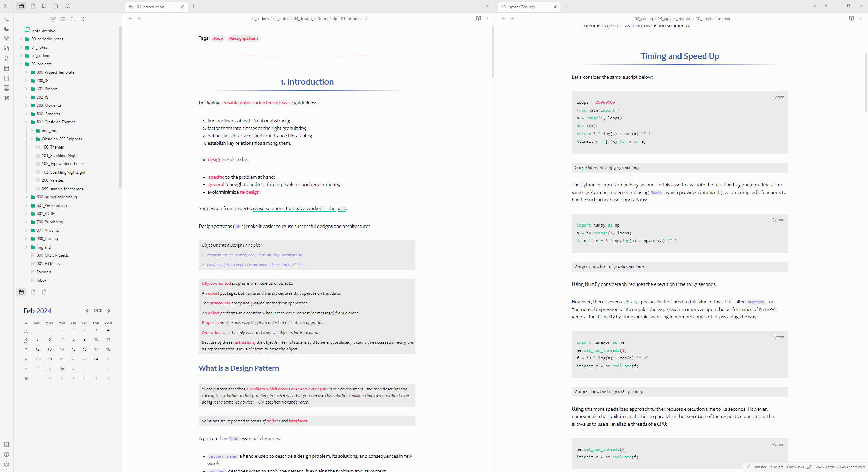Open 04_design_patterns breadcrumb
The width and height of the screenshot is (868, 472).
[x=311, y=19]
